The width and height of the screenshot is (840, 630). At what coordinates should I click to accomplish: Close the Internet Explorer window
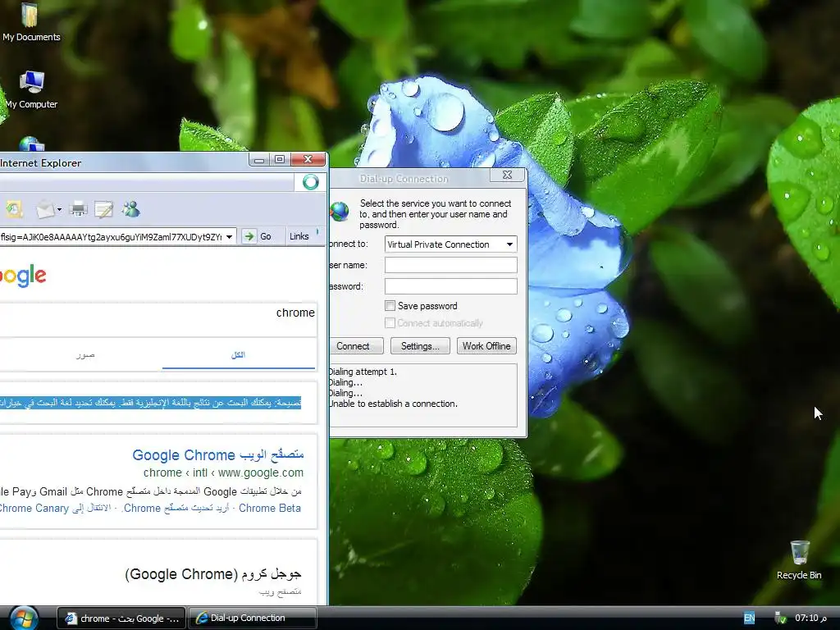pyautogui.click(x=308, y=159)
